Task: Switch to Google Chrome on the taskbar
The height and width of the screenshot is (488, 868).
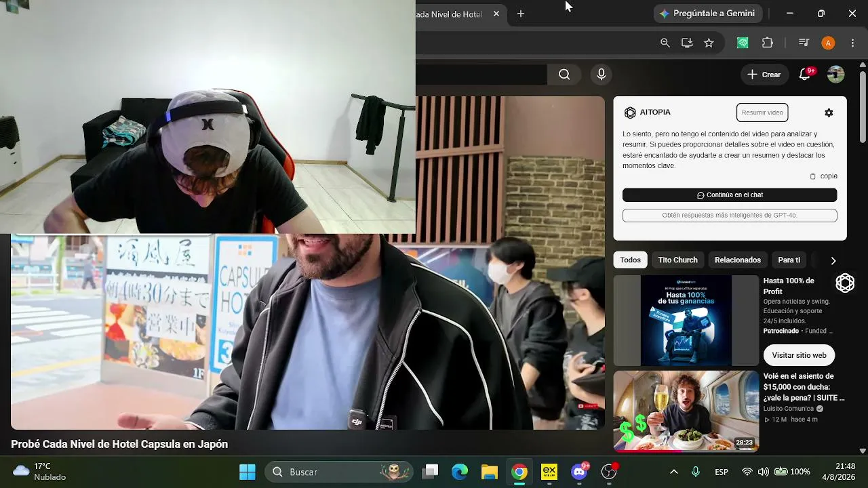Action: coord(519,472)
